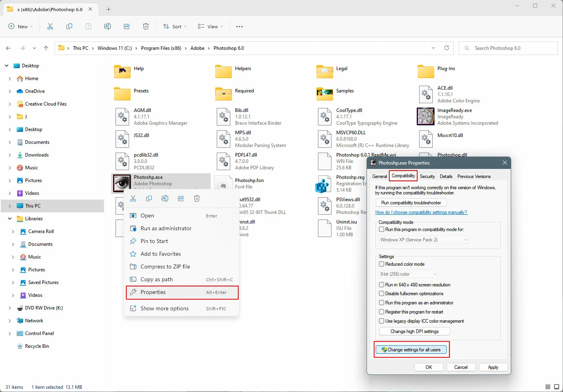The image size is (563, 392).
Task: Check Reduced color mode
Action: (x=381, y=264)
